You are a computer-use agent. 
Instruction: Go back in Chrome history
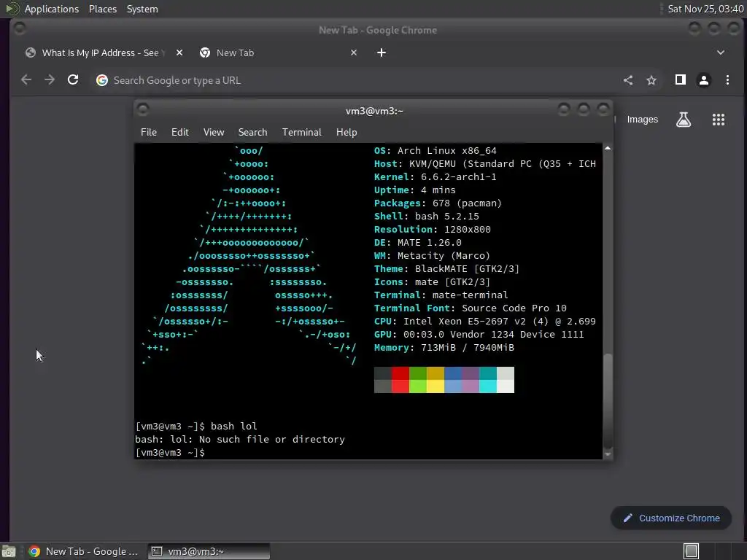click(x=26, y=80)
